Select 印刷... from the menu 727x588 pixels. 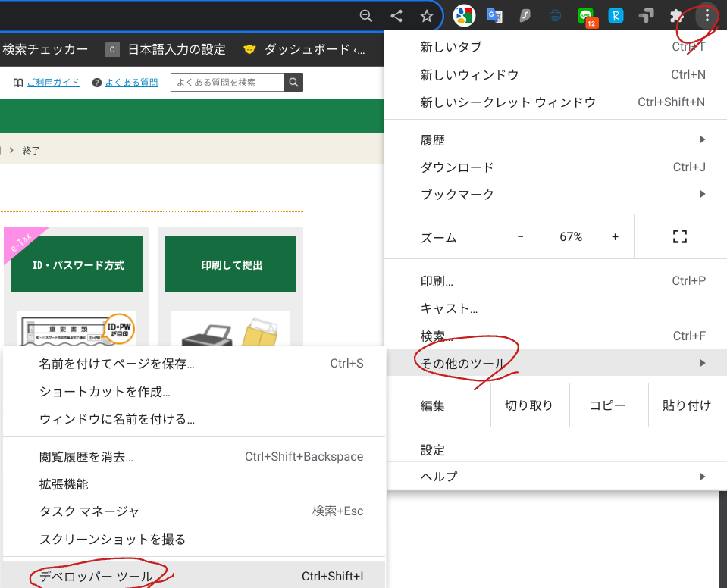pyautogui.click(x=556, y=281)
